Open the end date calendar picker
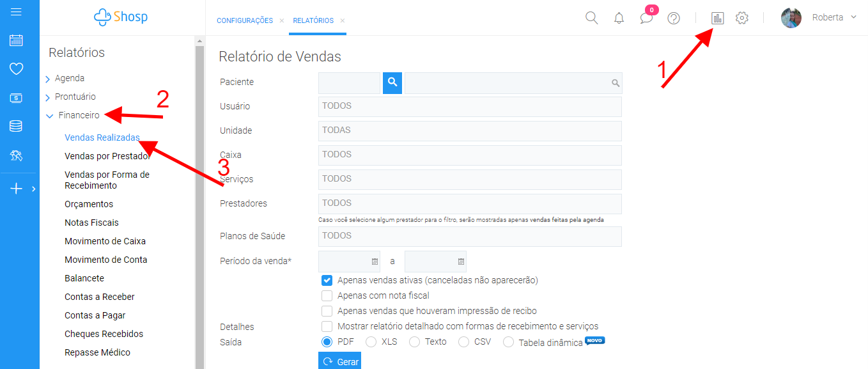 (461, 262)
